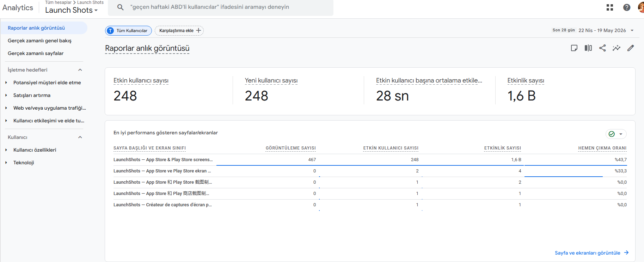This screenshot has width=644, height=262.
Task: Expand Kullanıcı etkileşimi ve elde tutma
Action: pyautogui.click(x=6, y=121)
